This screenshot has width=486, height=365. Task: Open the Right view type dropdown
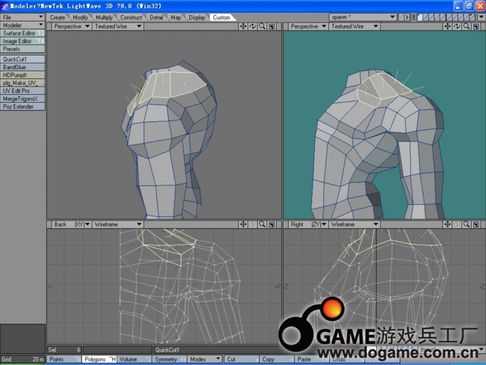pyautogui.click(x=308, y=224)
